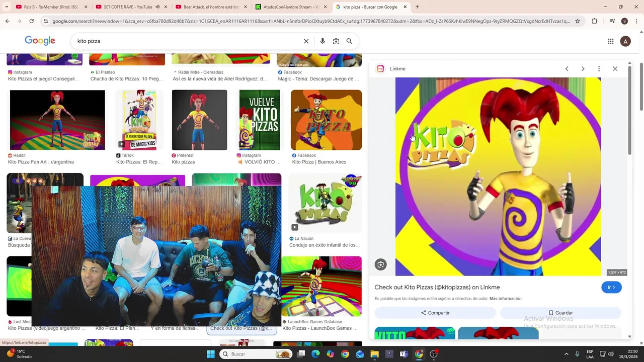The width and height of the screenshot is (644, 362).
Task: Reload the current page
Action: (x=31, y=21)
